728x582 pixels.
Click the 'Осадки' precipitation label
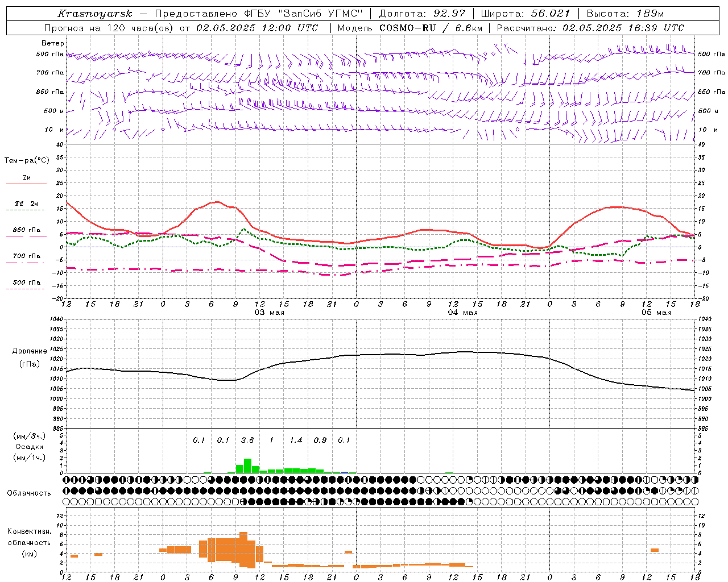pyautogui.click(x=30, y=447)
